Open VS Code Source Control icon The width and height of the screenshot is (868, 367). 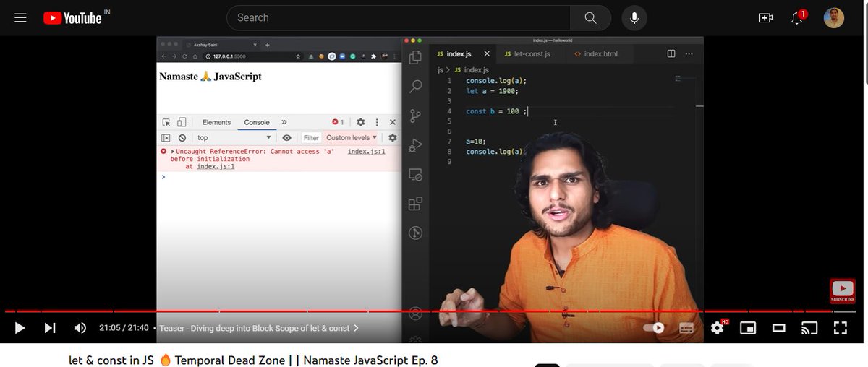416,116
